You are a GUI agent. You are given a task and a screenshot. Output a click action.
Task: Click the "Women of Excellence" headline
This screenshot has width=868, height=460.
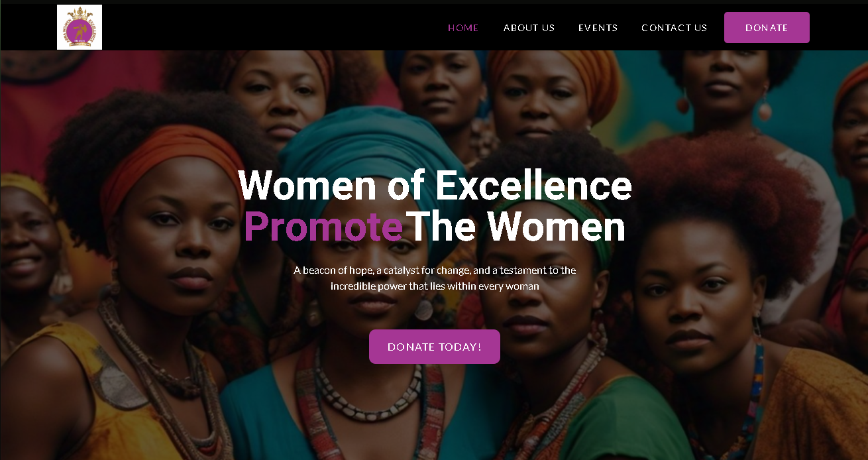click(435, 185)
